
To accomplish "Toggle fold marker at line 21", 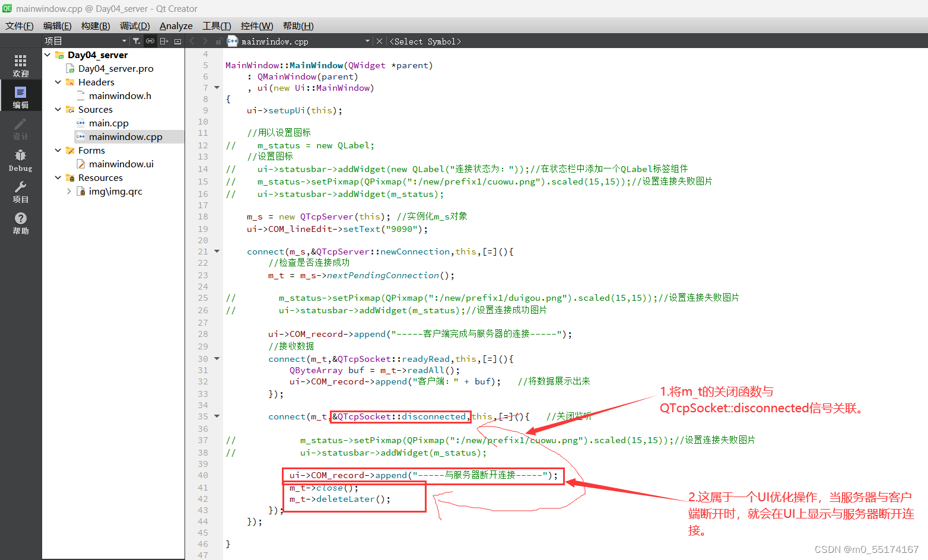I will 217,252.
